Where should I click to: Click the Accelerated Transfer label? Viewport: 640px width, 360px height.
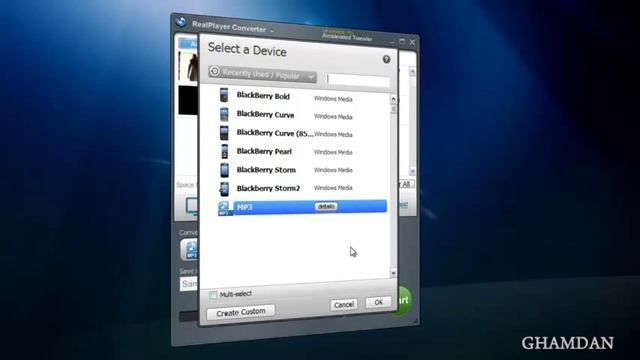347,38
